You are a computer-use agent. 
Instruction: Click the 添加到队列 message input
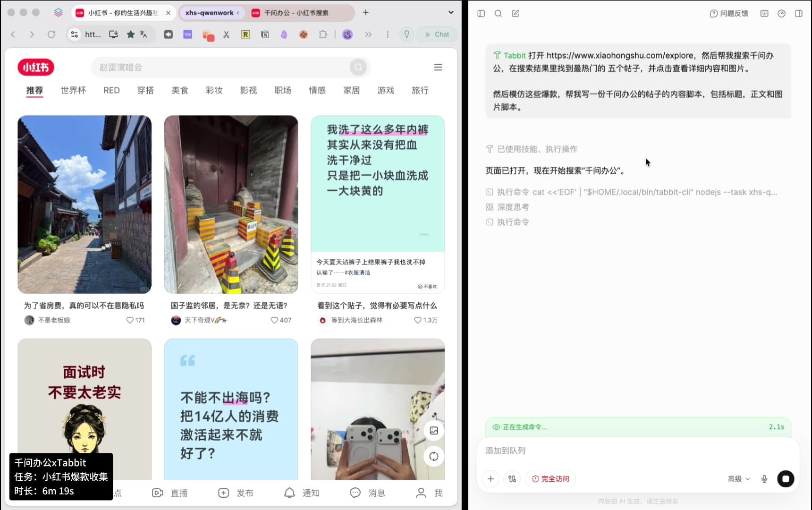click(637, 450)
